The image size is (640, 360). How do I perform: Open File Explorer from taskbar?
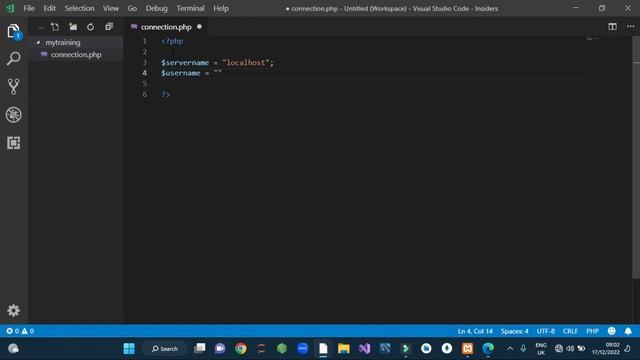(x=344, y=349)
